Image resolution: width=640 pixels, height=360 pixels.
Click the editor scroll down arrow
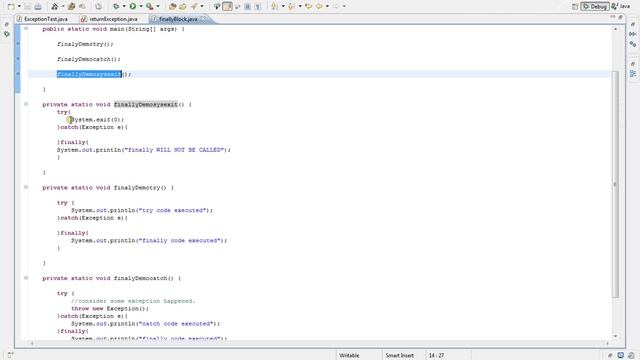615,336
